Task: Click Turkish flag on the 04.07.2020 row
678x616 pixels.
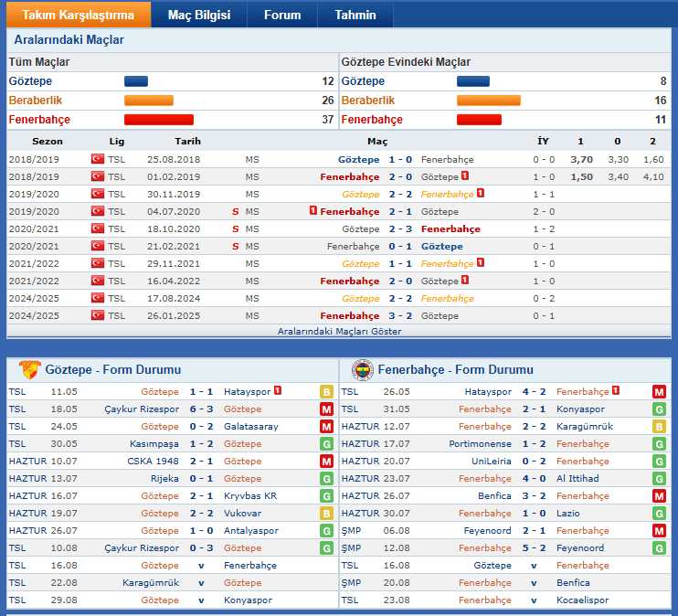Action: pos(98,211)
